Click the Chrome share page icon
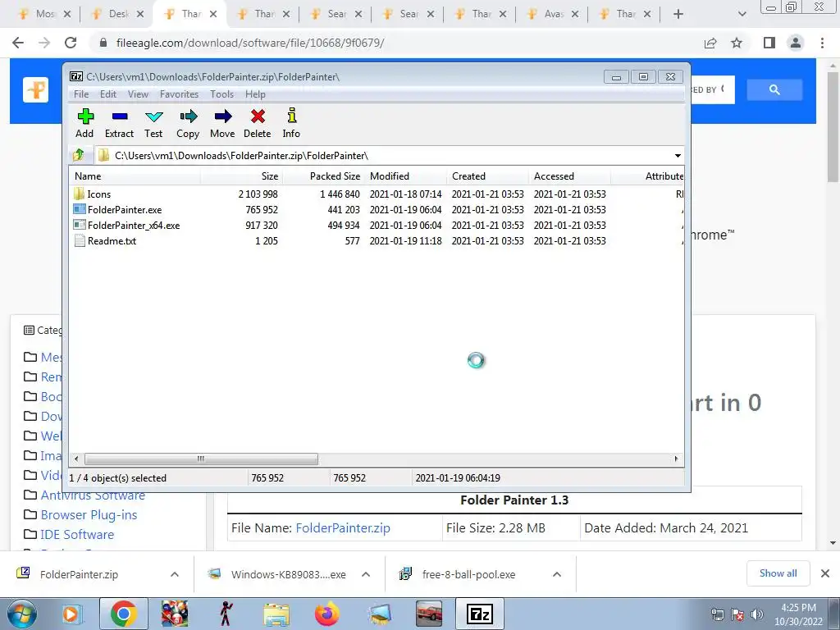 click(x=710, y=43)
